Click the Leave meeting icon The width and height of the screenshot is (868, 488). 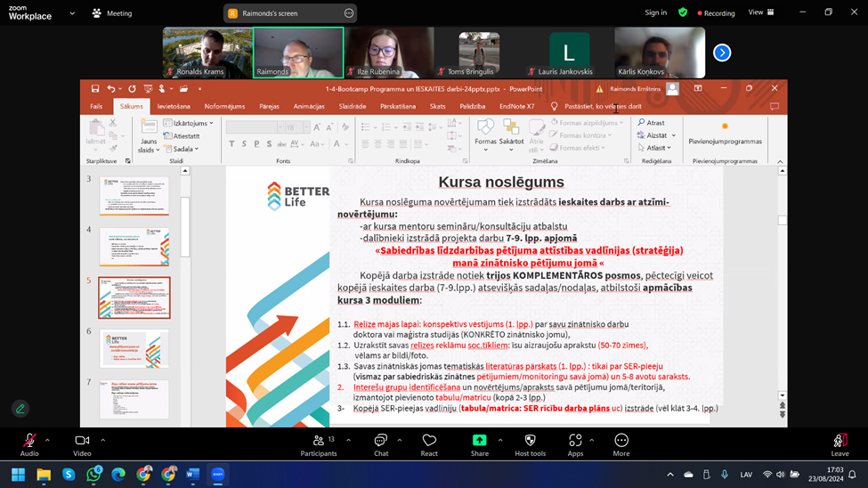click(x=840, y=441)
